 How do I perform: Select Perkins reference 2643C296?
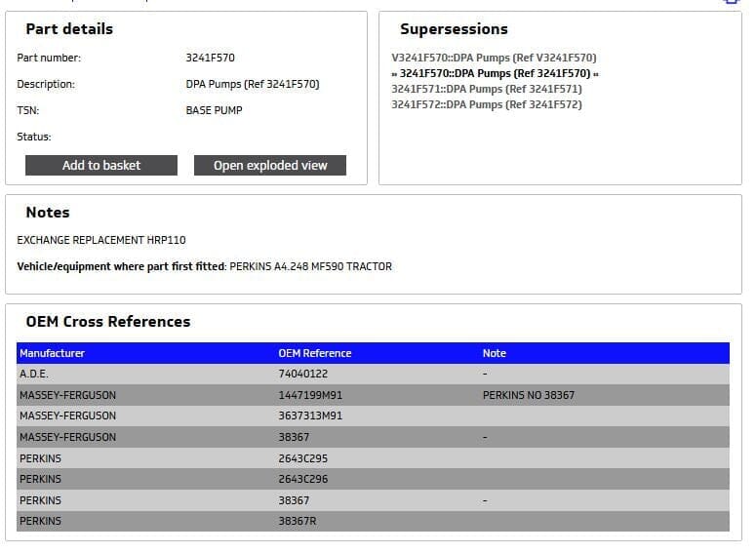coord(303,479)
